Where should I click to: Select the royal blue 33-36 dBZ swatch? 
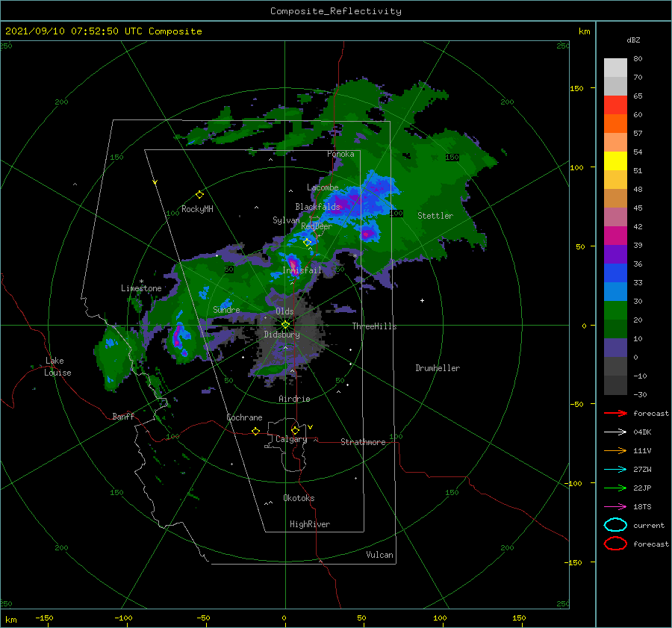(615, 273)
